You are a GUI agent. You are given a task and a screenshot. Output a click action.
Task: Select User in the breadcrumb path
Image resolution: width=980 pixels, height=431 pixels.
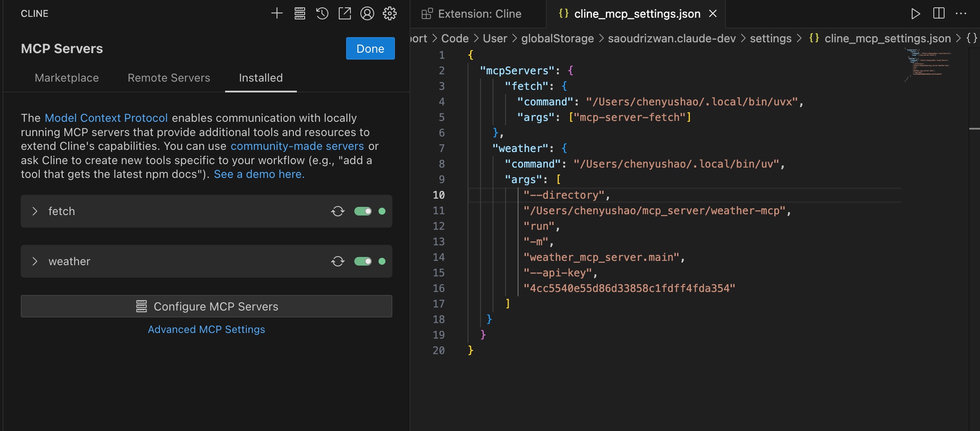tap(495, 38)
